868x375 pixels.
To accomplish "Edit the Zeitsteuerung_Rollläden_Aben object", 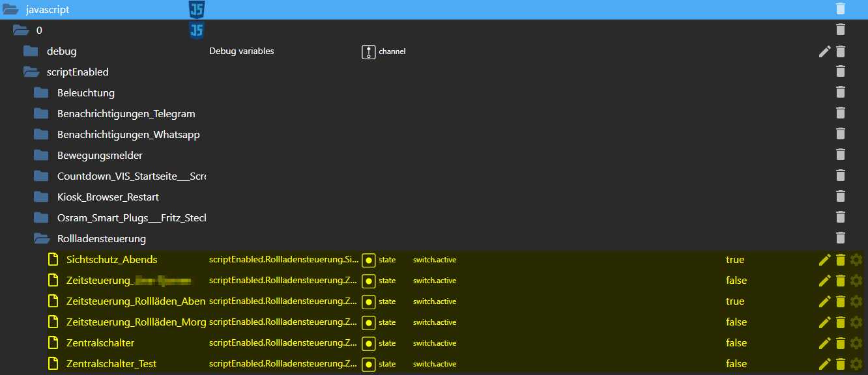I will (825, 301).
